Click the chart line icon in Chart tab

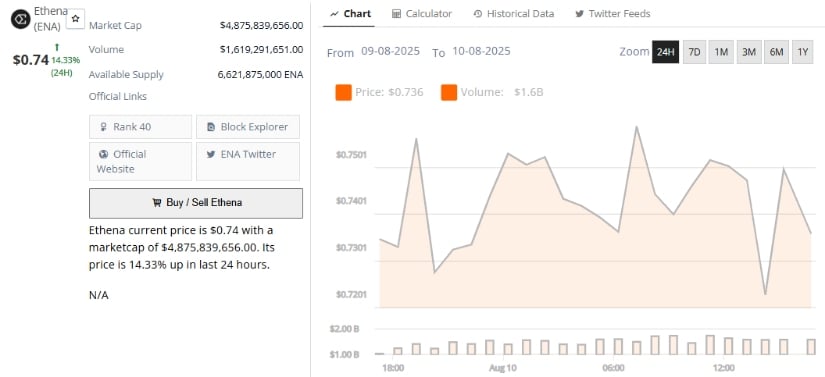334,14
